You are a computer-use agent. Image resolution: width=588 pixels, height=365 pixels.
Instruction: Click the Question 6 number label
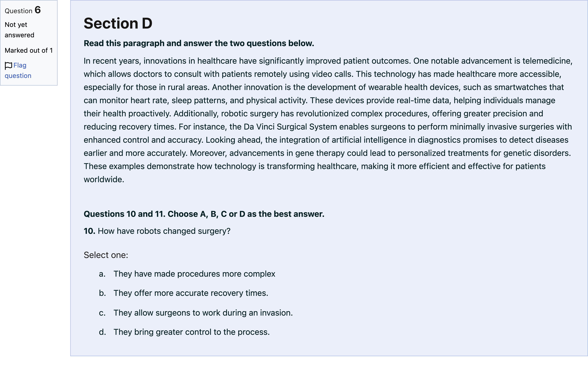(x=23, y=10)
